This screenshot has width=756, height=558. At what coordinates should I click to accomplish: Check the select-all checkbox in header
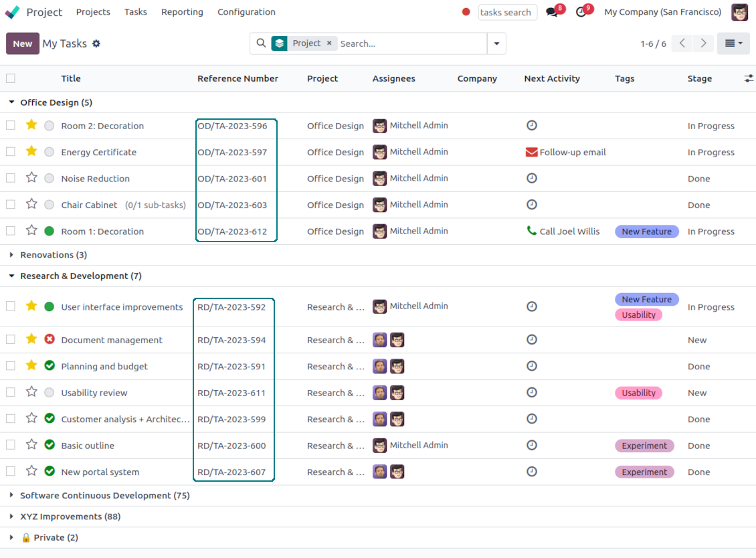pos(11,78)
